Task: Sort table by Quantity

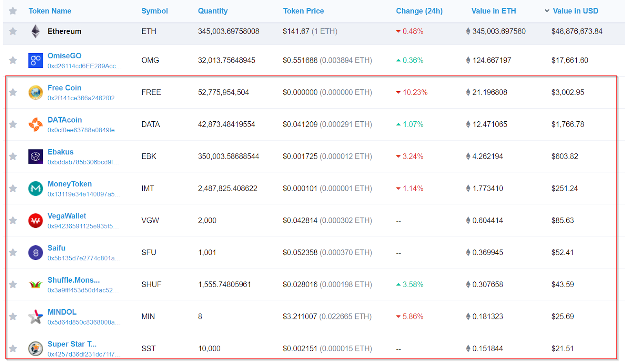Action: (213, 11)
